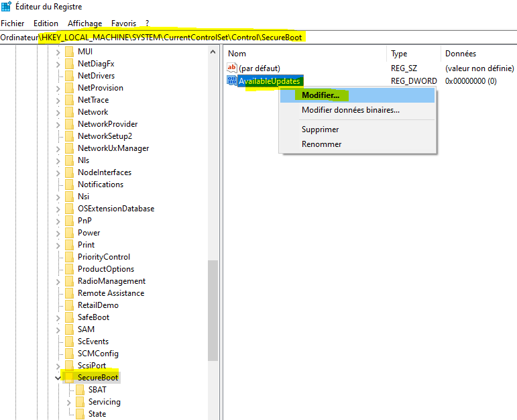Open the Favoris menu

point(123,23)
